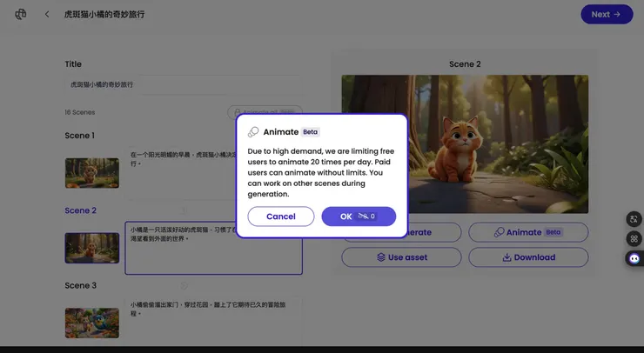Click the Animate all button above the scenes
This screenshot has width=644, height=353.
[265, 111]
